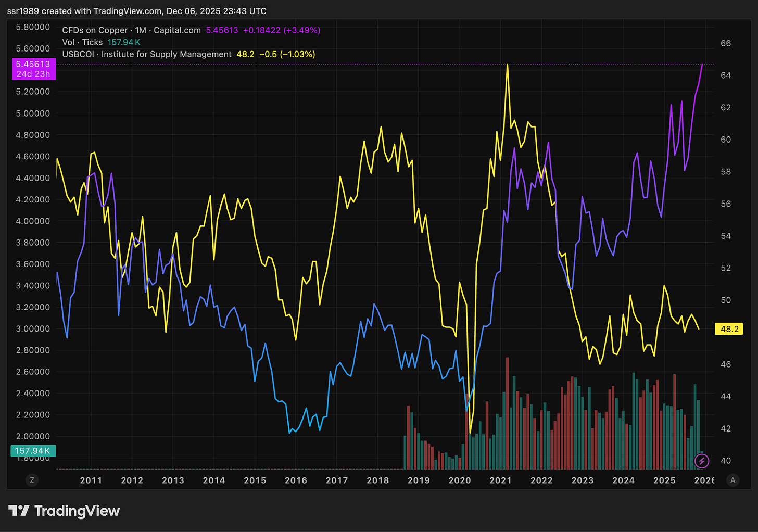Click the TradingView logo
This screenshot has height=532, width=758.
[64, 511]
